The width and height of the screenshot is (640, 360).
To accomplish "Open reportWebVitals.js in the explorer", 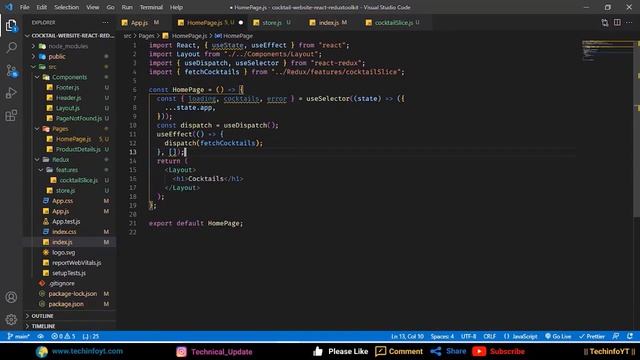I will 69,262.
